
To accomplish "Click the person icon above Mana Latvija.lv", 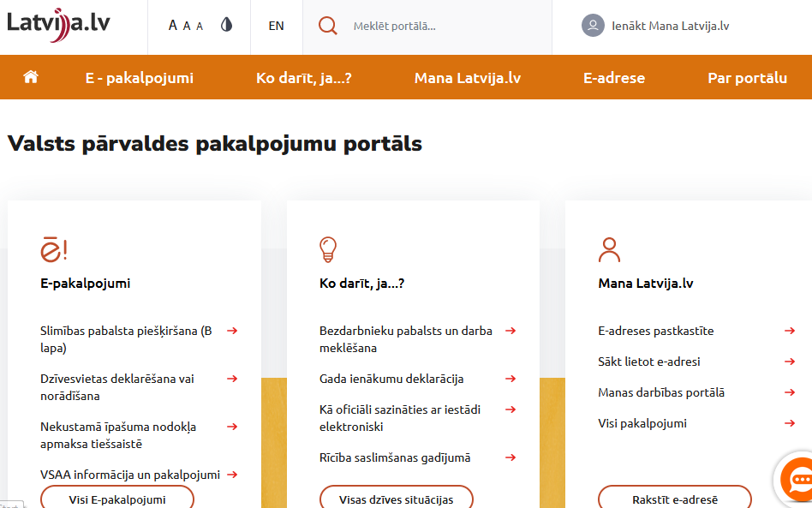I will 609,249.
